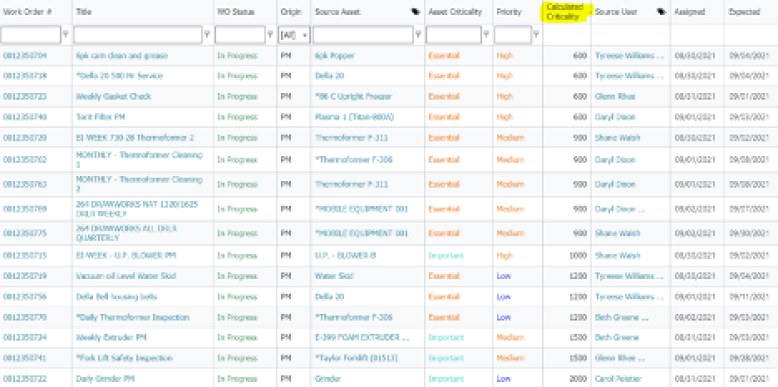This screenshot has width=778, height=387.
Task: Open 'Della Bell housing belts' title link
Action: (x=117, y=297)
